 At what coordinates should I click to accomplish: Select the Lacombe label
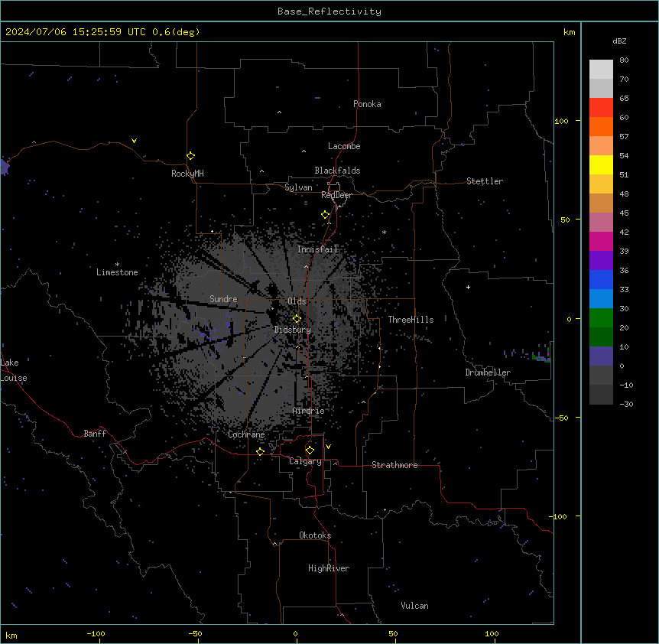point(344,146)
